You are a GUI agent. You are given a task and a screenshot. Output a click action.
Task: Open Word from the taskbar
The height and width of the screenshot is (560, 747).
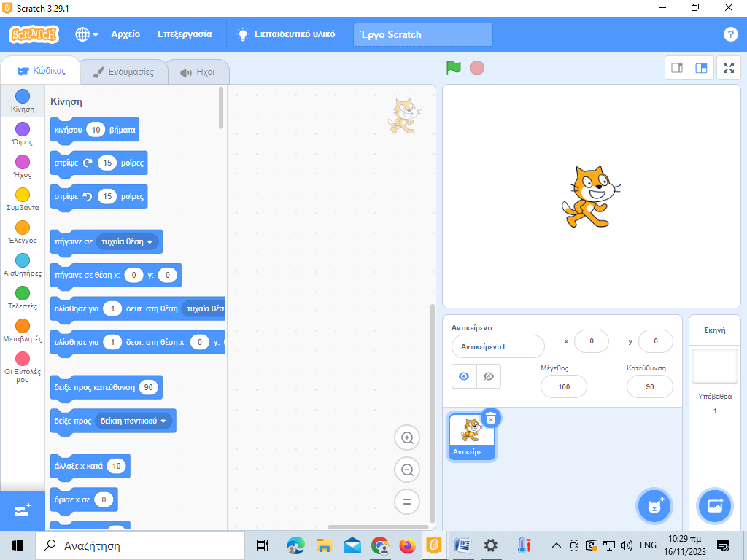click(x=462, y=545)
